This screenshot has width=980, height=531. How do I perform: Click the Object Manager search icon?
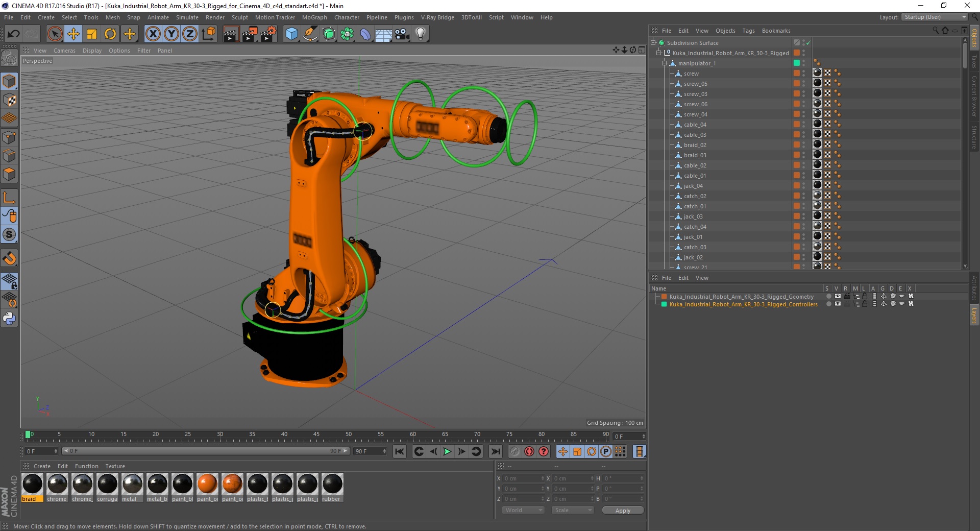[x=935, y=31]
